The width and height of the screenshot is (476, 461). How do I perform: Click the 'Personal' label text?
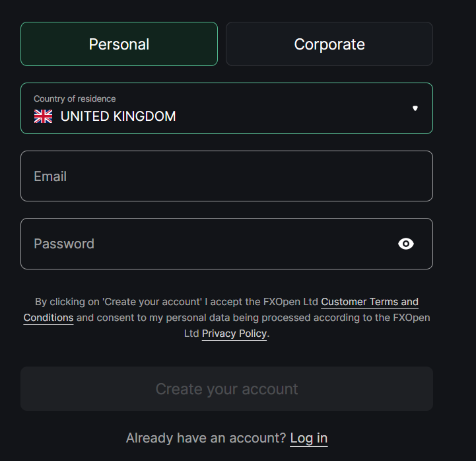click(119, 44)
